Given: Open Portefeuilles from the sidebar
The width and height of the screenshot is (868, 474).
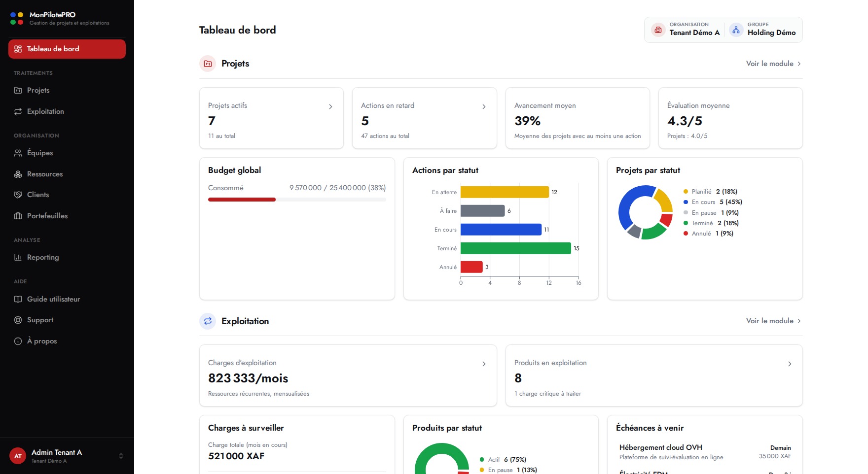Looking at the screenshot, I should [x=67, y=216].
